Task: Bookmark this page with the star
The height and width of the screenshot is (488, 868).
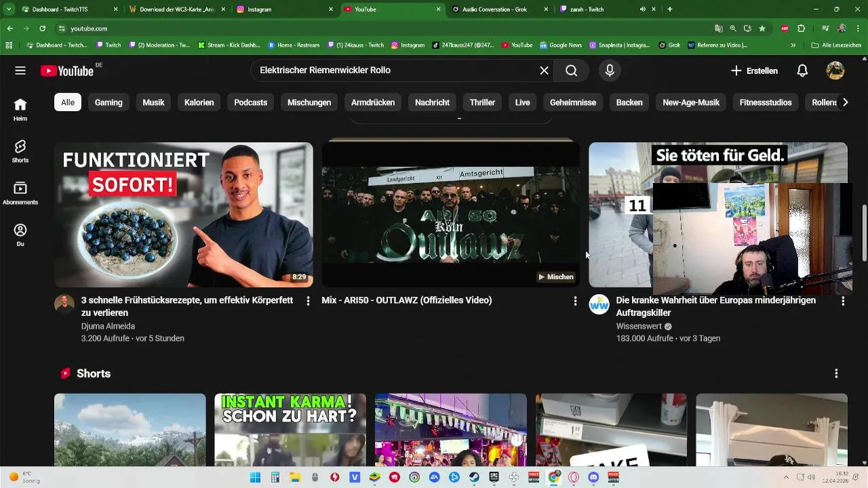Action: point(762,28)
